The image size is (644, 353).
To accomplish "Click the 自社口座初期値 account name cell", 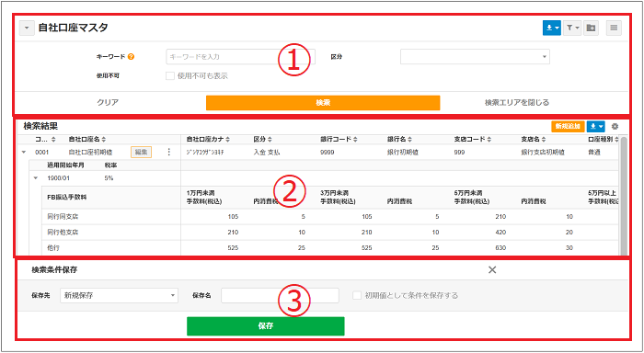I will pyautogui.click(x=91, y=153).
